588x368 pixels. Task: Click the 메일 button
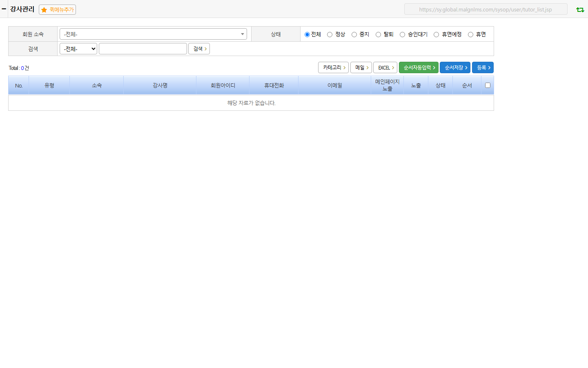(361, 67)
